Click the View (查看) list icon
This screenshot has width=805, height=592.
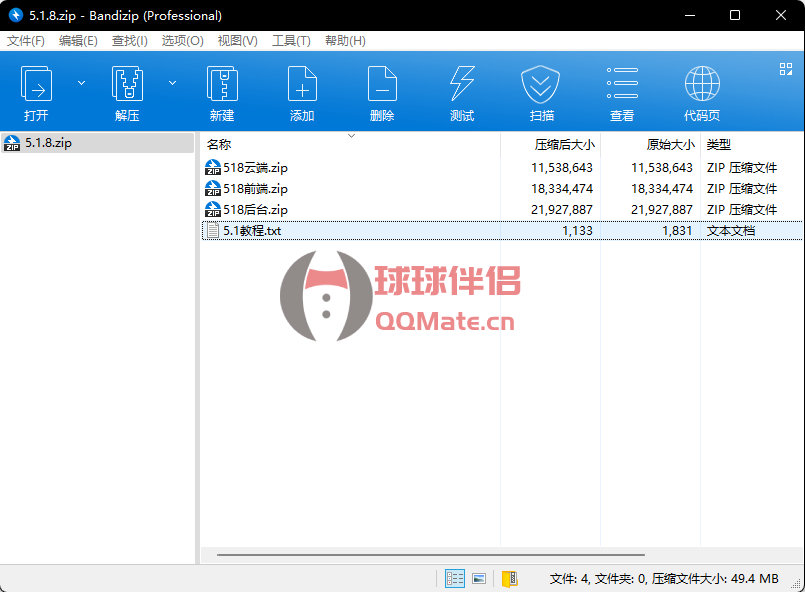[x=622, y=84]
